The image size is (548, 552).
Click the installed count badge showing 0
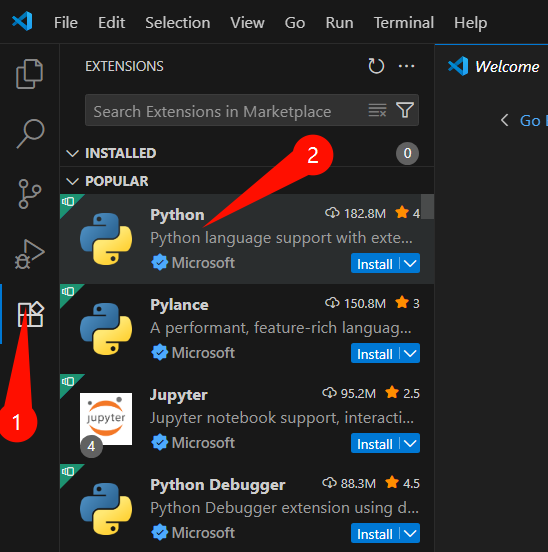pos(407,153)
